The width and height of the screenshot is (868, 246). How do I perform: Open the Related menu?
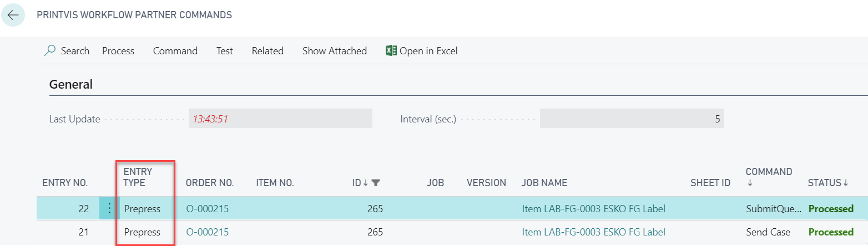(268, 51)
